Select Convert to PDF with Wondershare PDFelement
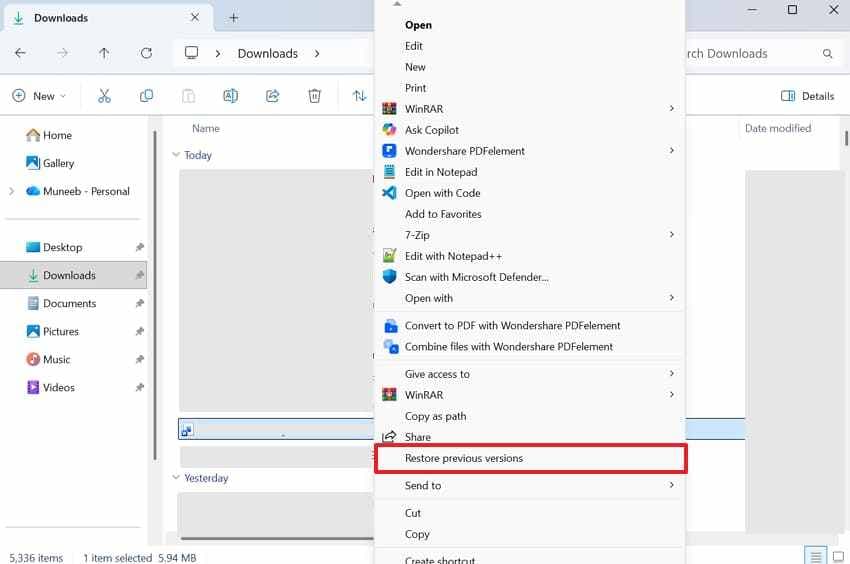850x564 pixels. point(531,325)
